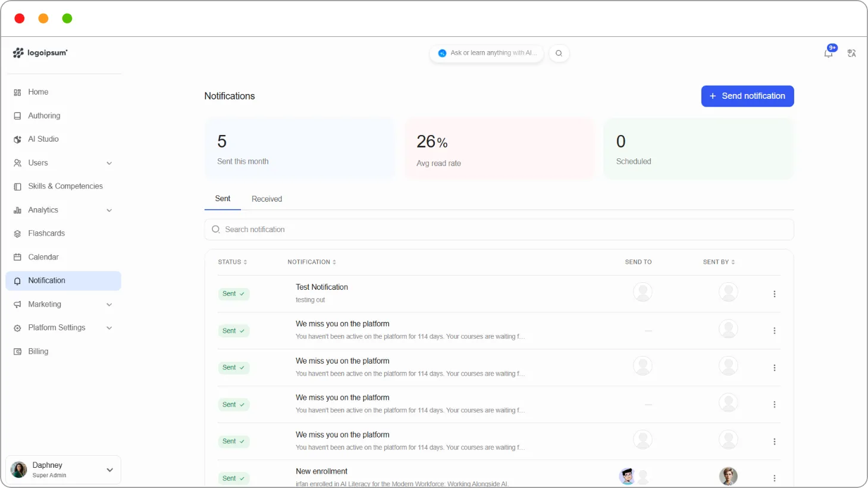Image resolution: width=868 pixels, height=488 pixels.
Task: Click the Home icon in the sidebar
Action: [x=17, y=92]
